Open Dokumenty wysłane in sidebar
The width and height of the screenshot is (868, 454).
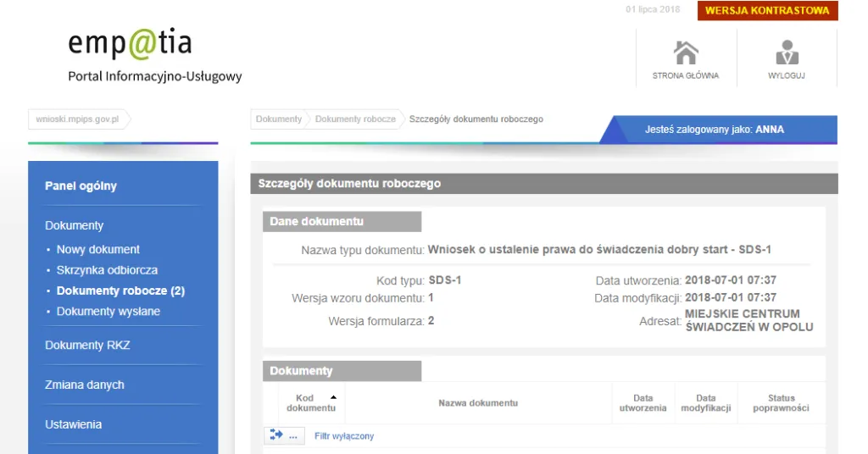(x=108, y=312)
